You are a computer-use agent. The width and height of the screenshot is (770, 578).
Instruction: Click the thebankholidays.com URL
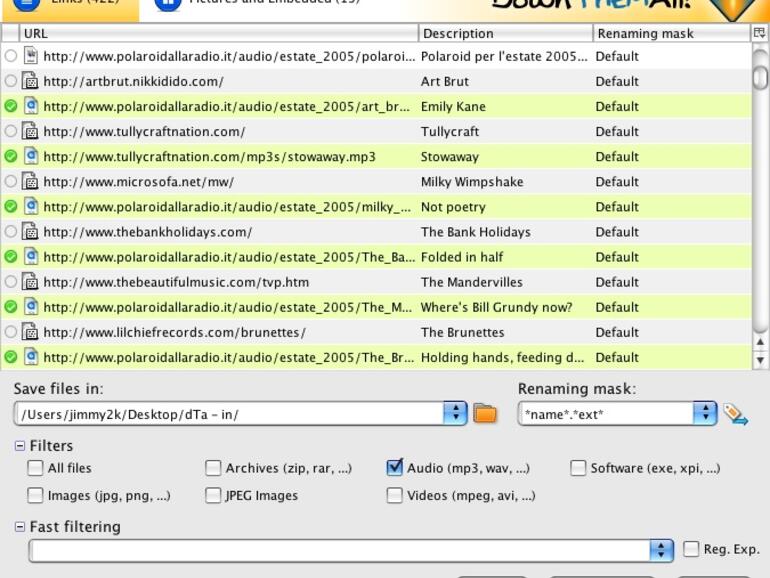tap(147, 232)
